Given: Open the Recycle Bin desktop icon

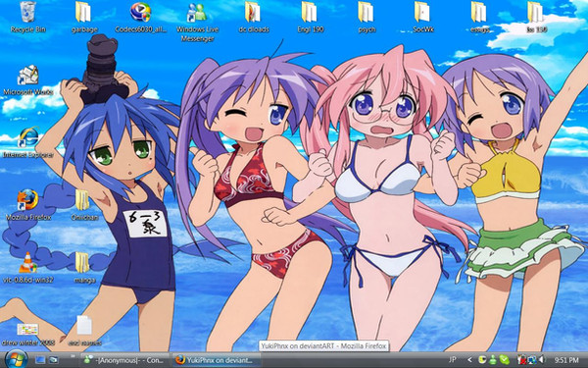Looking at the screenshot, I should point(27,17).
